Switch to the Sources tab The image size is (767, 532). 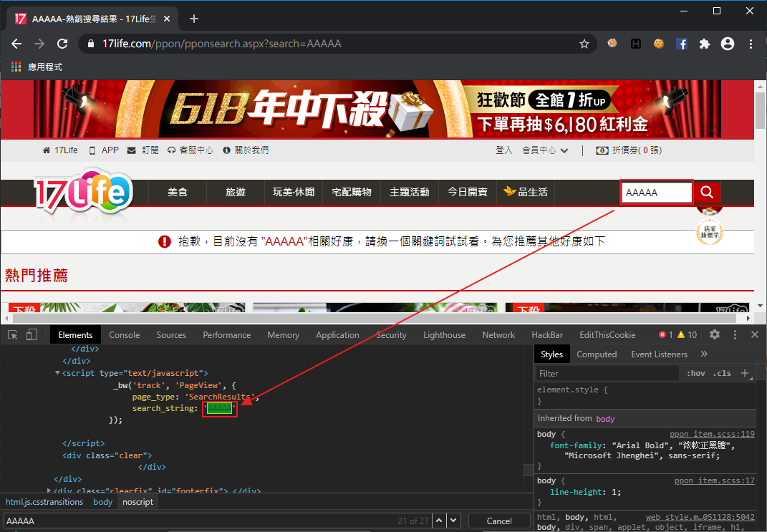click(171, 335)
